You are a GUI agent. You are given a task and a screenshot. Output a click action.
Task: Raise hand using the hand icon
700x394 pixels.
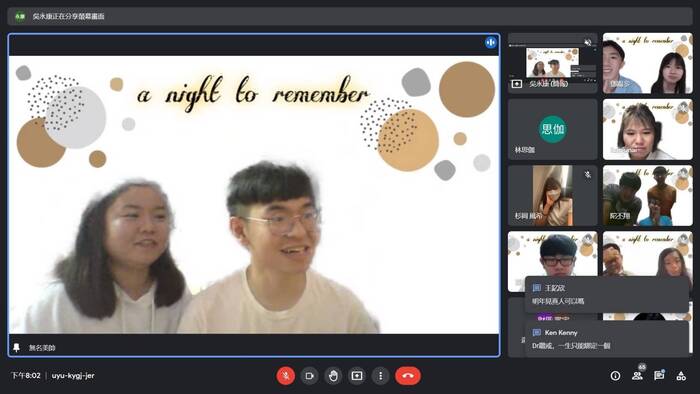tap(333, 376)
